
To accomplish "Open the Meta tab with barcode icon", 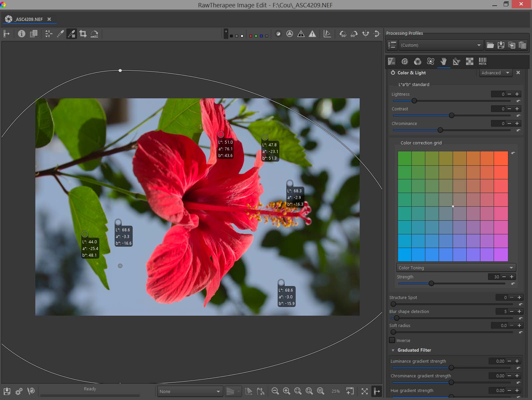I will coord(482,61).
